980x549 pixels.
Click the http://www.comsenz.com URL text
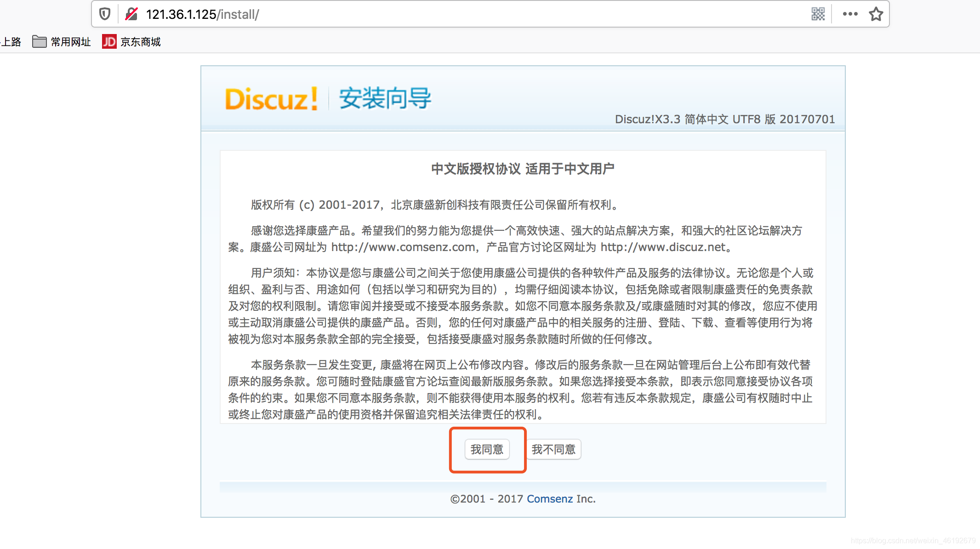[403, 247]
